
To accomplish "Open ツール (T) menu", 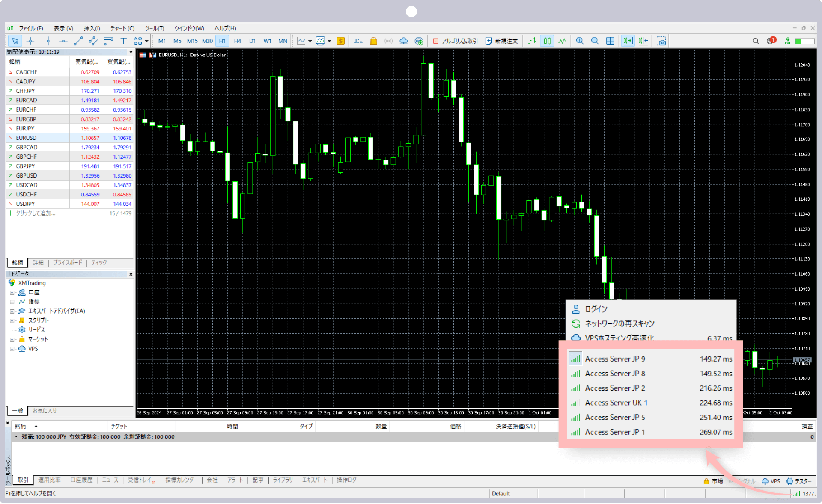I will (155, 28).
